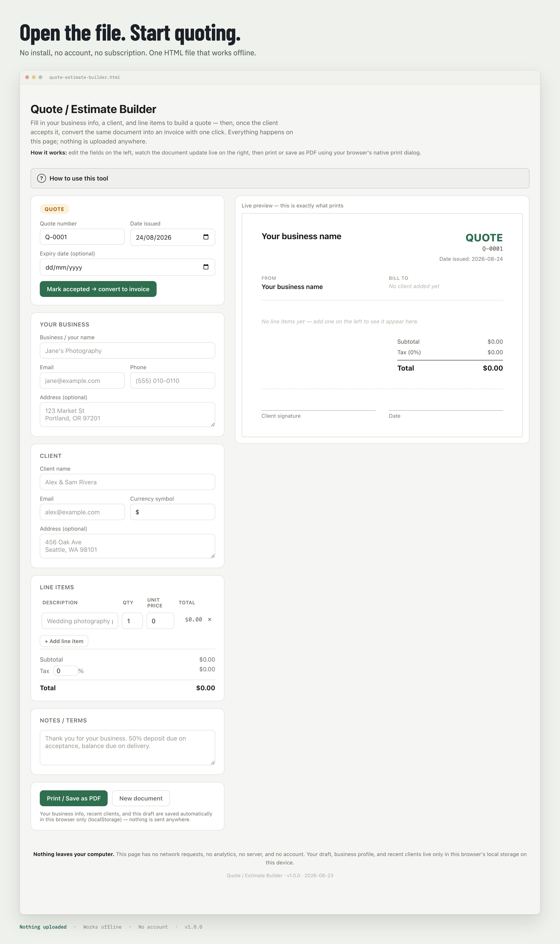Click the green window dot
Viewport: 560px width, 944px height.
point(40,77)
